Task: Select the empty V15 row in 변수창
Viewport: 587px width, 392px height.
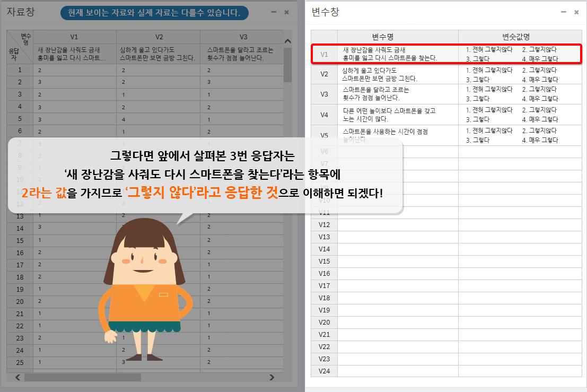Action: tap(446, 262)
